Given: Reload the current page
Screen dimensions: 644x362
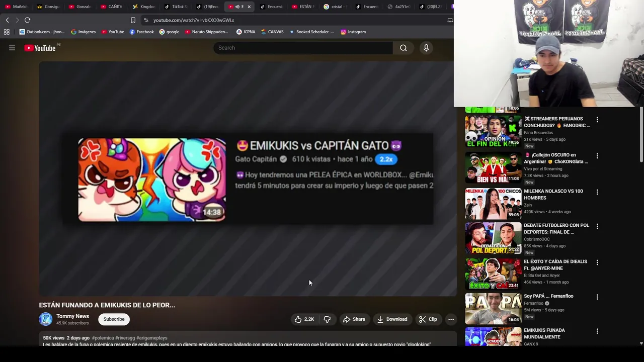Looking at the screenshot, I should coord(28,20).
